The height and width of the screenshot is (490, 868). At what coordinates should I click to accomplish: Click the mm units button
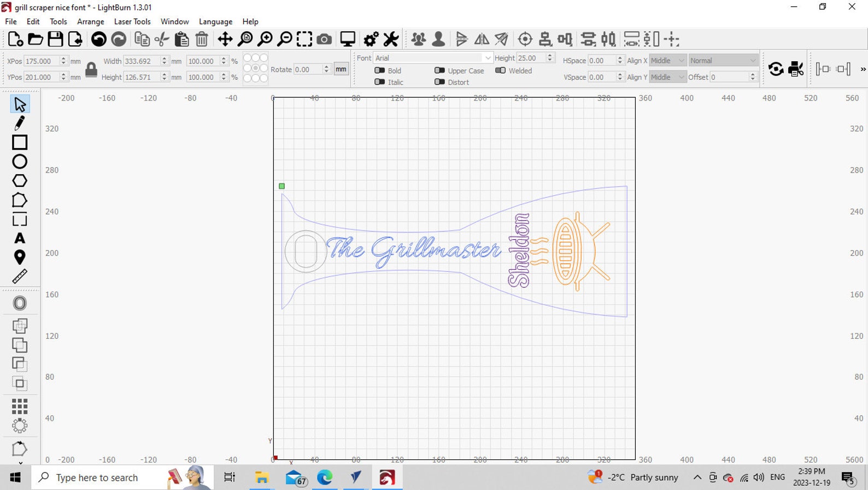341,69
